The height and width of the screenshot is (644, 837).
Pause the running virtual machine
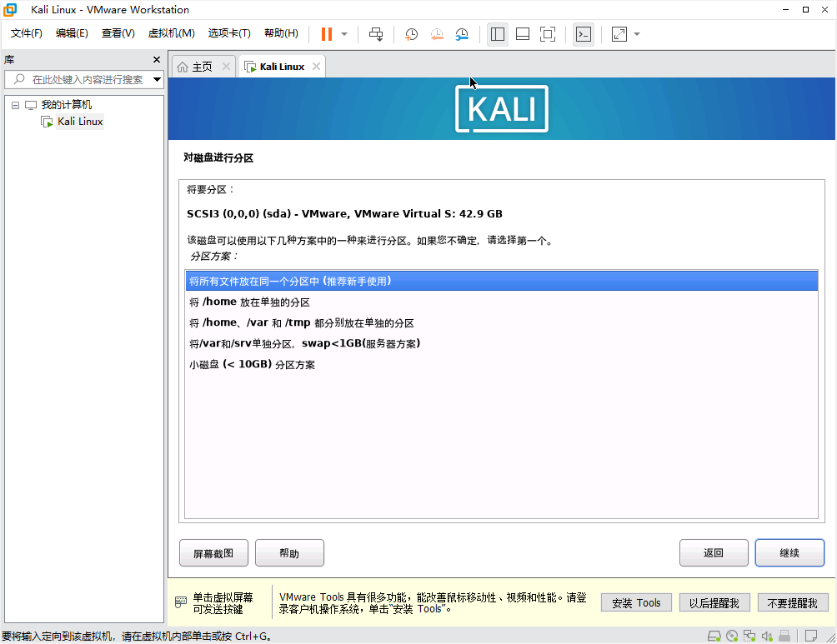click(x=326, y=34)
